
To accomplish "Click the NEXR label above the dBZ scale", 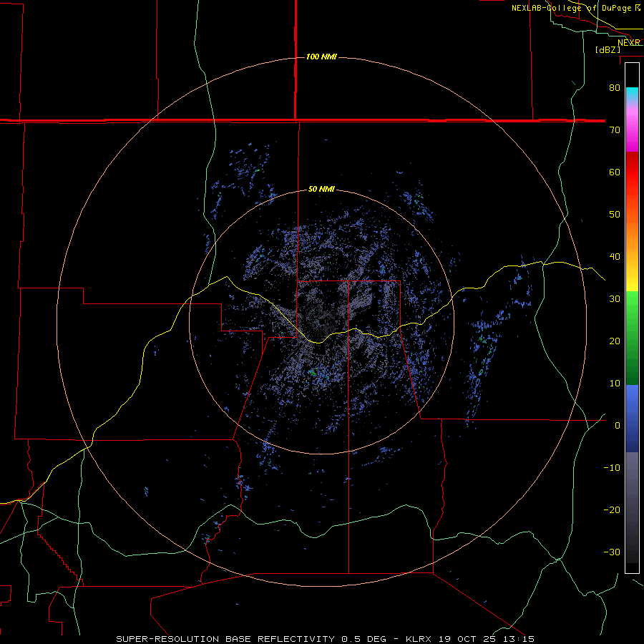I will click(629, 43).
